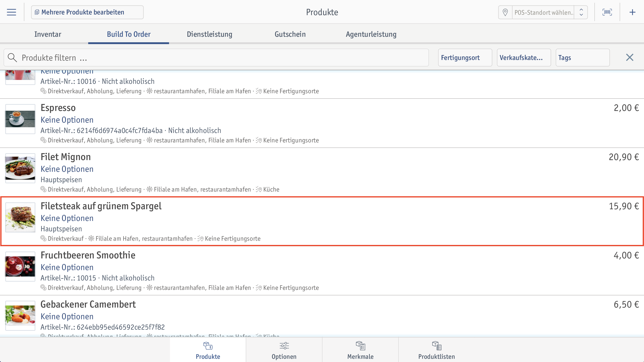Click production site icon in Fruchtbeeren Smoothie row
644x362 pixels.
[259, 288]
